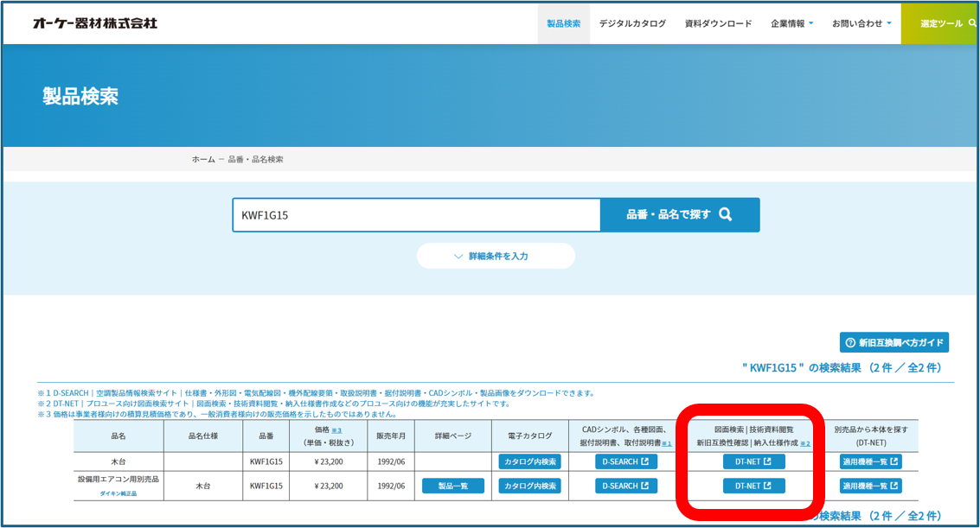The image size is (980, 528).
Task: Click カタログ内検索 button in 設備用エアコン用別売品 row
Action: (x=530, y=486)
